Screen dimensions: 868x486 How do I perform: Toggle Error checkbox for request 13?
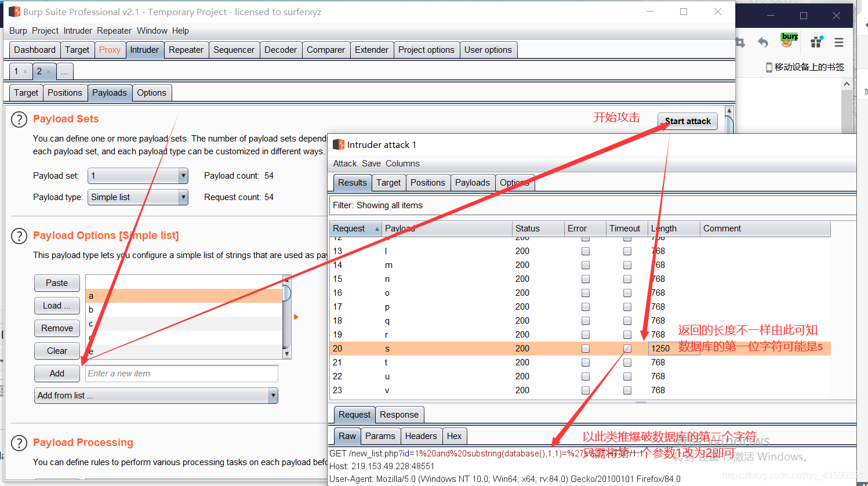pos(586,251)
